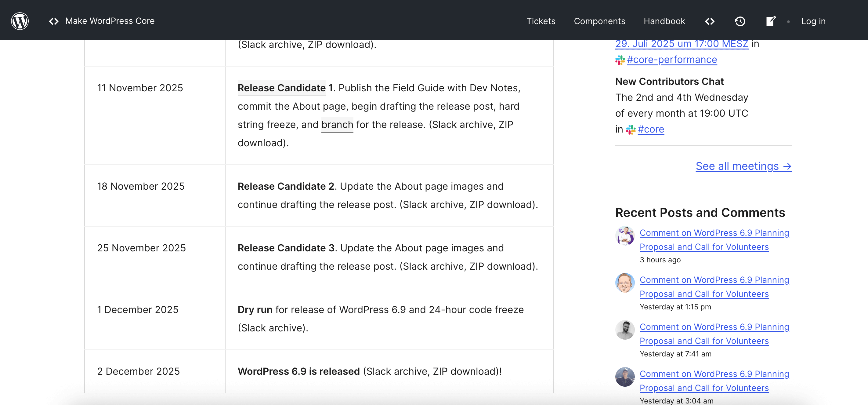
Task: Open the Components menu item
Action: tap(599, 21)
